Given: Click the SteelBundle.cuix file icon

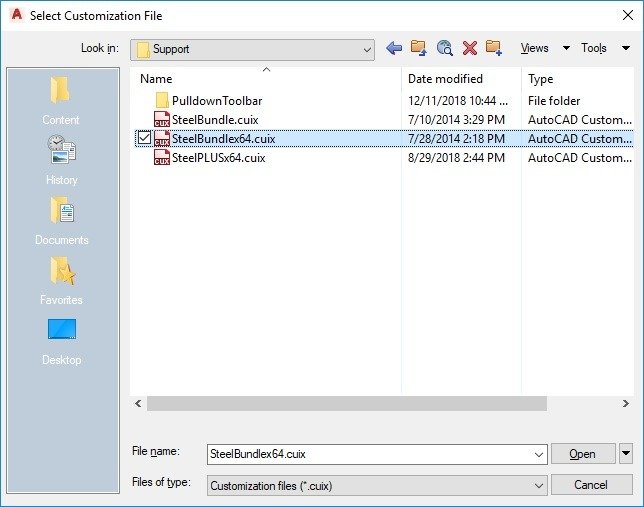Looking at the screenshot, I should click(x=162, y=120).
